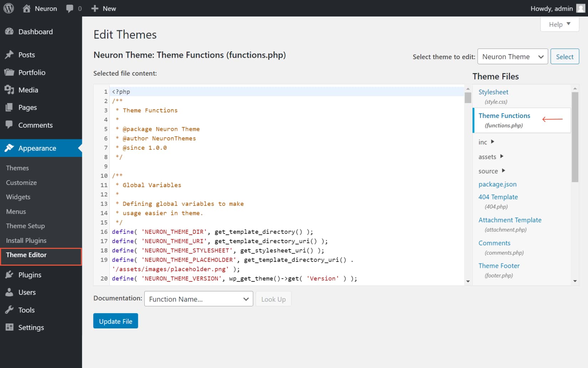588x368 pixels.
Task: Open the Stylesheet file link
Action: 493,92
